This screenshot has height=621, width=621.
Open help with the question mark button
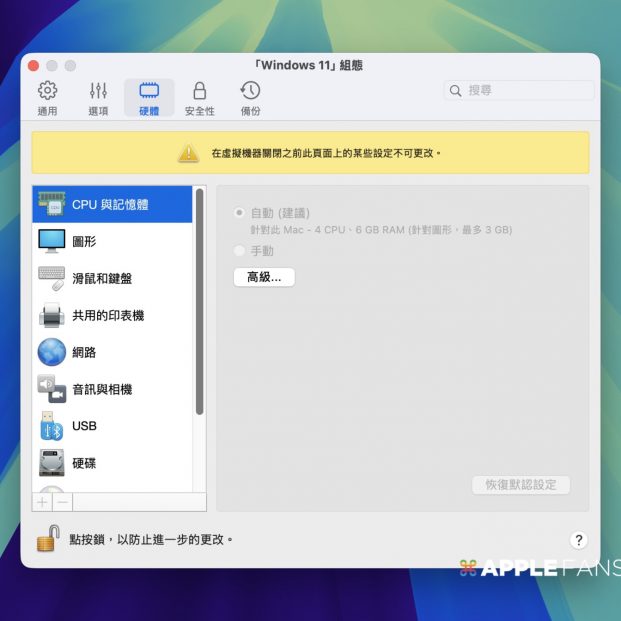coord(579,540)
